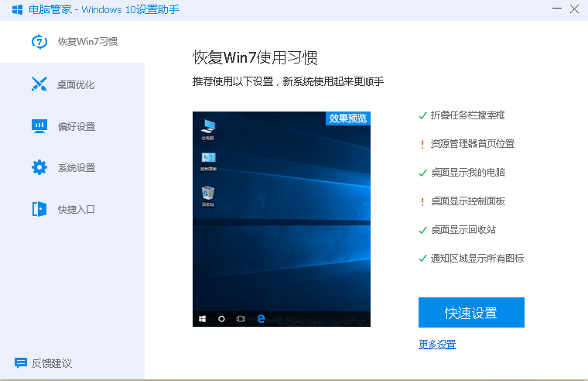Switch to the 桌面优化 tab
The width and height of the screenshot is (588, 381).
[73, 84]
